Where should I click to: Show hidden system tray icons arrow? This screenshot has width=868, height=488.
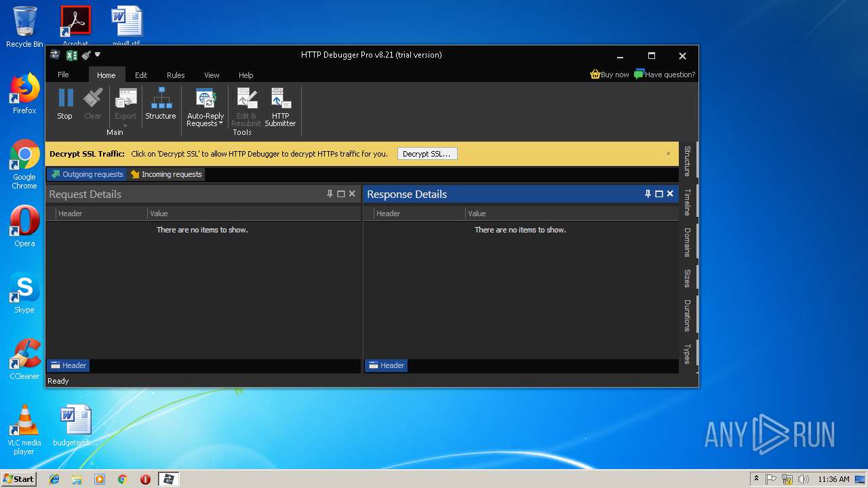[x=756, y=479]
